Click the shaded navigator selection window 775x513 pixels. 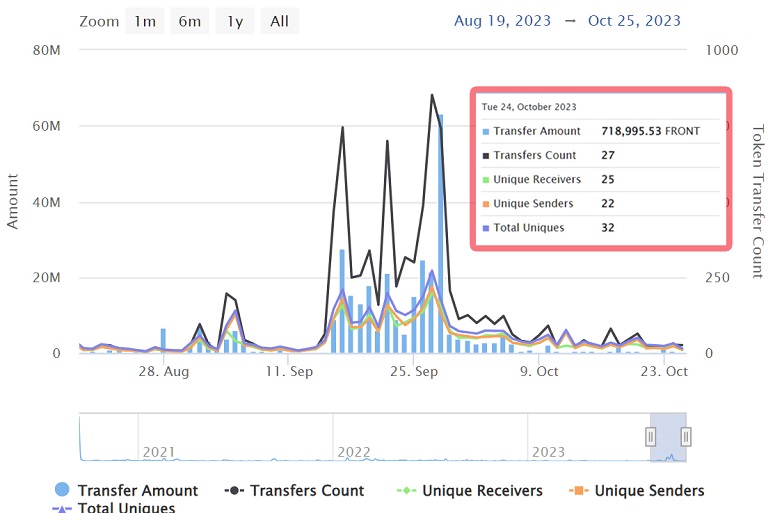668,437
